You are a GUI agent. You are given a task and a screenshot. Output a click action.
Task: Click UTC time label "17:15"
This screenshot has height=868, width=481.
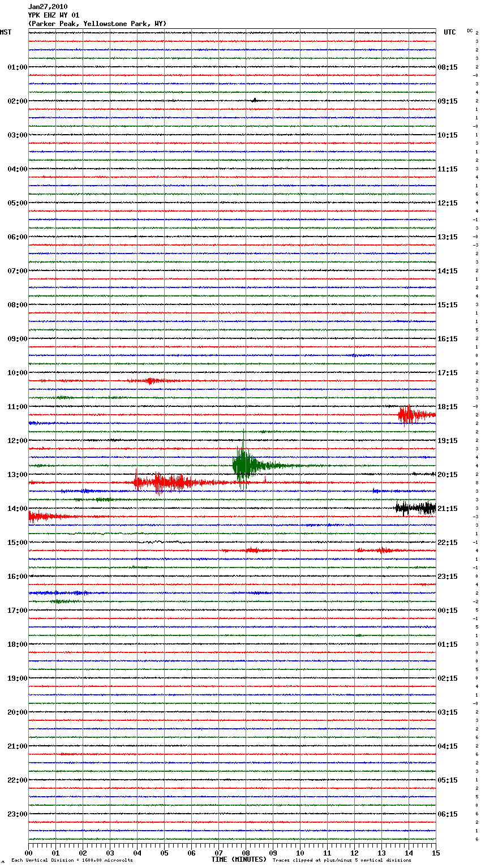pos(448,373)
